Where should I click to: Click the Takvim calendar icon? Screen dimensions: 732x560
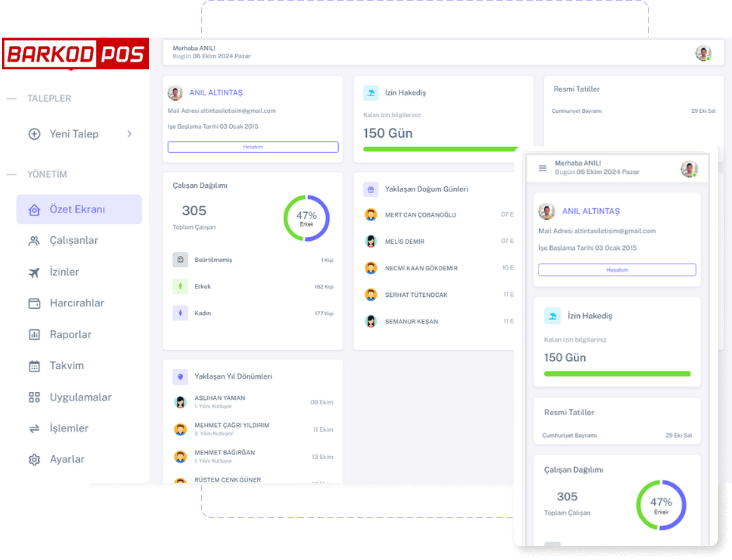tap(34, 366)
